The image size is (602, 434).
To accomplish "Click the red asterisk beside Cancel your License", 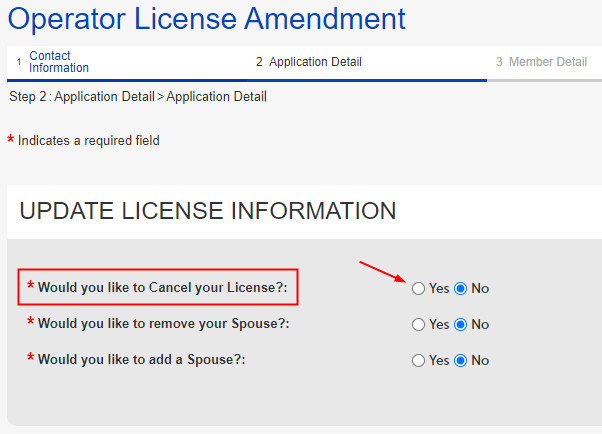I will click(x=30, y=288).
